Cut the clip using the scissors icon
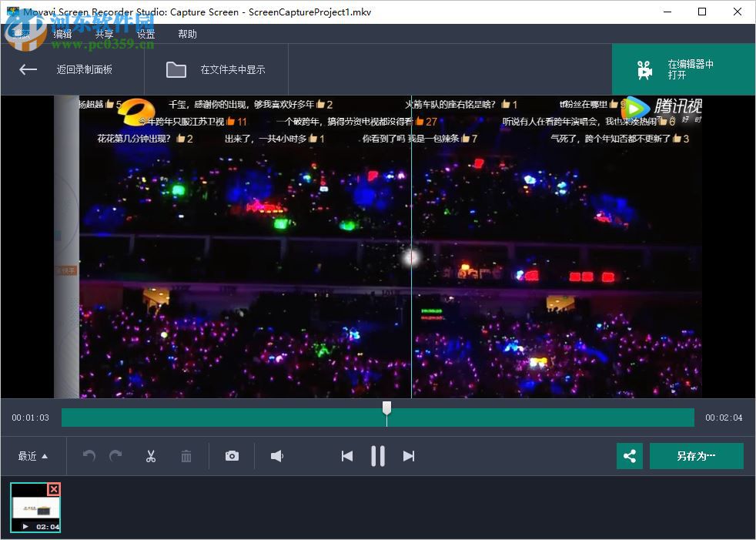The height and width of the screenshot is (540, 756). coord(151,456)
